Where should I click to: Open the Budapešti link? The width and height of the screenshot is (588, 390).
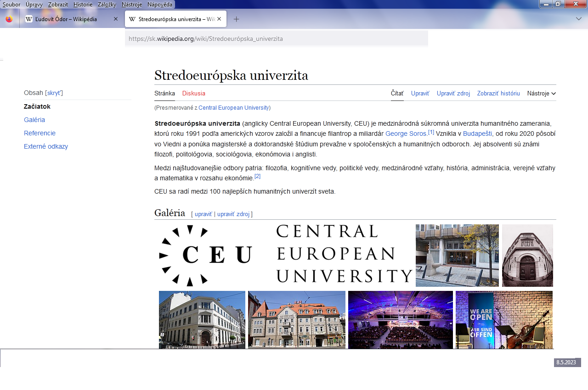tap(477, 134)
